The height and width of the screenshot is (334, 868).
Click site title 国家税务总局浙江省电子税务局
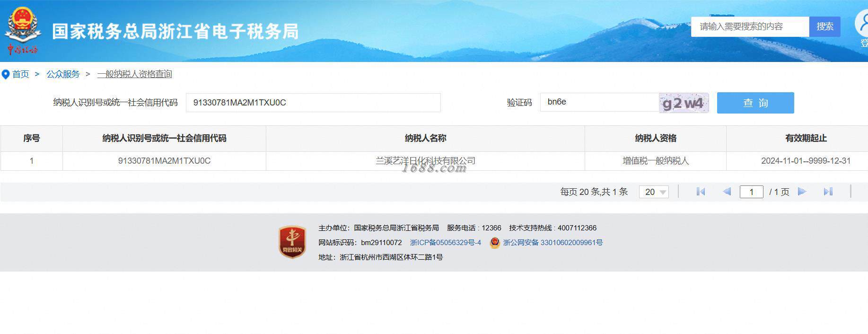[175, 32]
